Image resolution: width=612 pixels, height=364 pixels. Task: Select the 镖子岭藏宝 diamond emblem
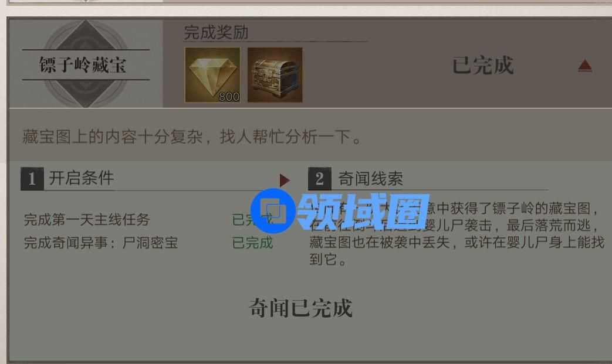[x=86, y=64]
